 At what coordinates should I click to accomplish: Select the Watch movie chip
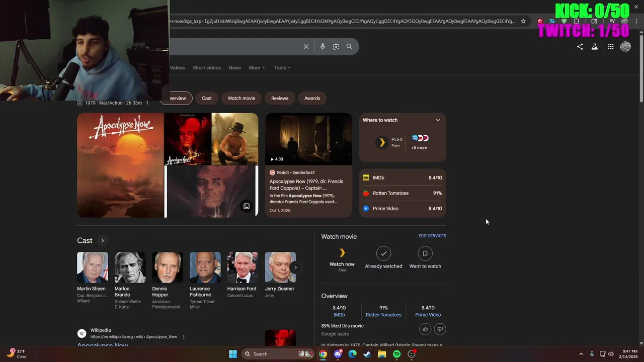[242, 98]
